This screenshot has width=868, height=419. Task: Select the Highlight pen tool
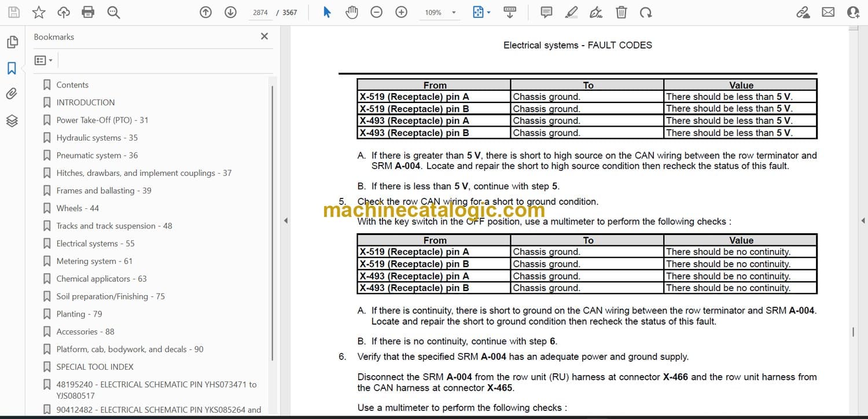[571, 12]
